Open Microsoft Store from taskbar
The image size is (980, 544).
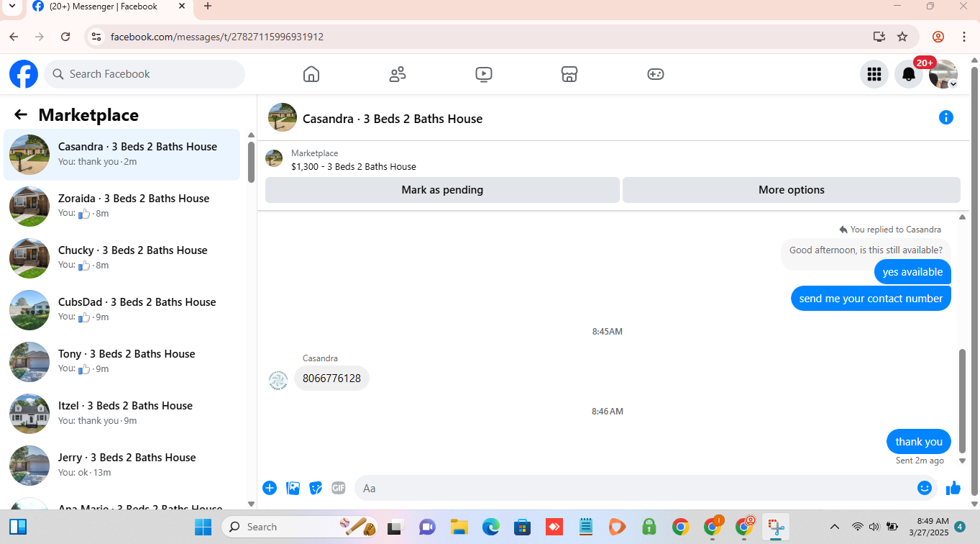click(x=523, y=527)
